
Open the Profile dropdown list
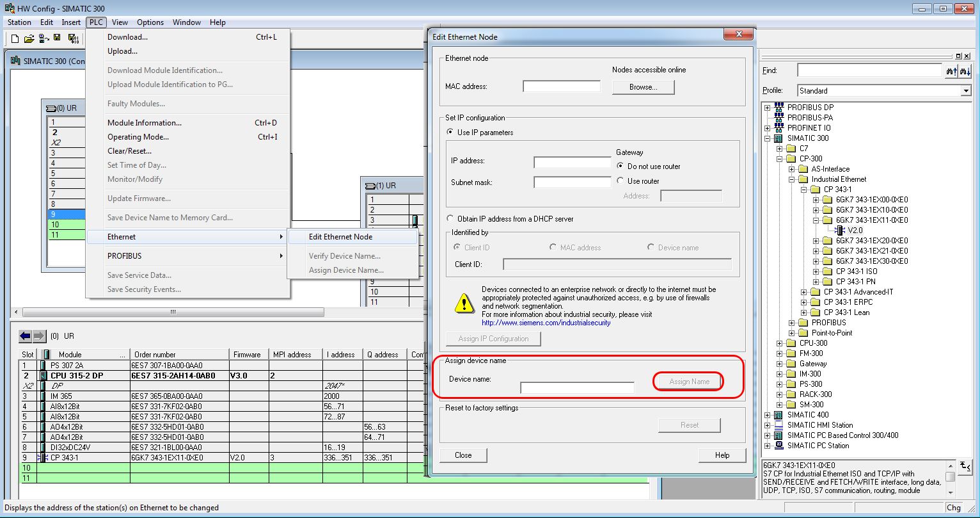point(966,91)
